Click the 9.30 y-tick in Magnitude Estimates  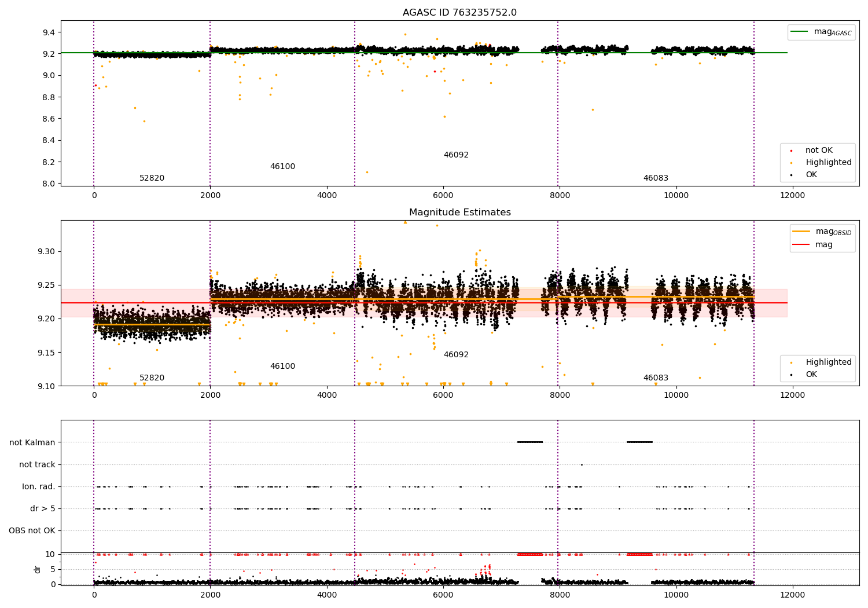click(x=46, y=252)
